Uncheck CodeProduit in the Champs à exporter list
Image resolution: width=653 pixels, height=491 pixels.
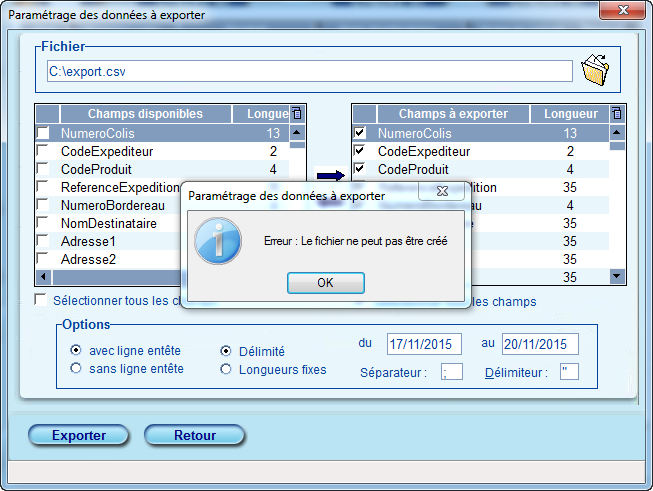[x=360, y=169]
